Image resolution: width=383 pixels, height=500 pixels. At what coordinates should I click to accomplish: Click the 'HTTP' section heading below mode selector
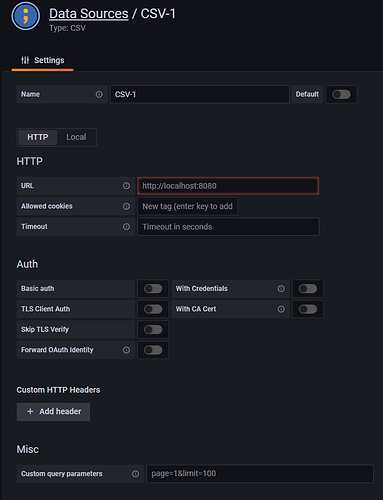click(30, 162)
